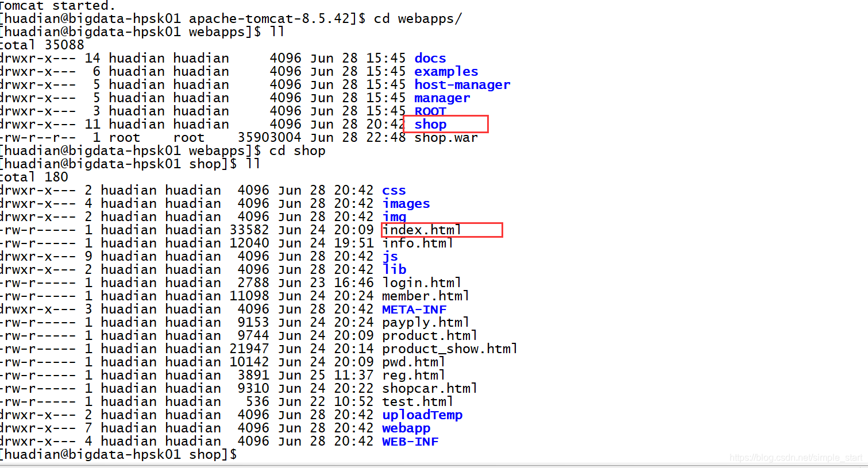Click the img directory name

tap(394, 217)
